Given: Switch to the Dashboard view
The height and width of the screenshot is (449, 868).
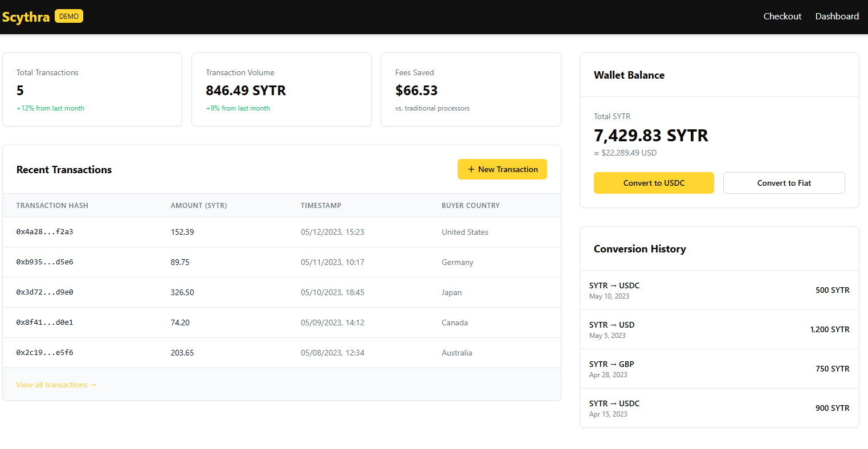Looking at the screenshot, I should [x=837, y=16].
